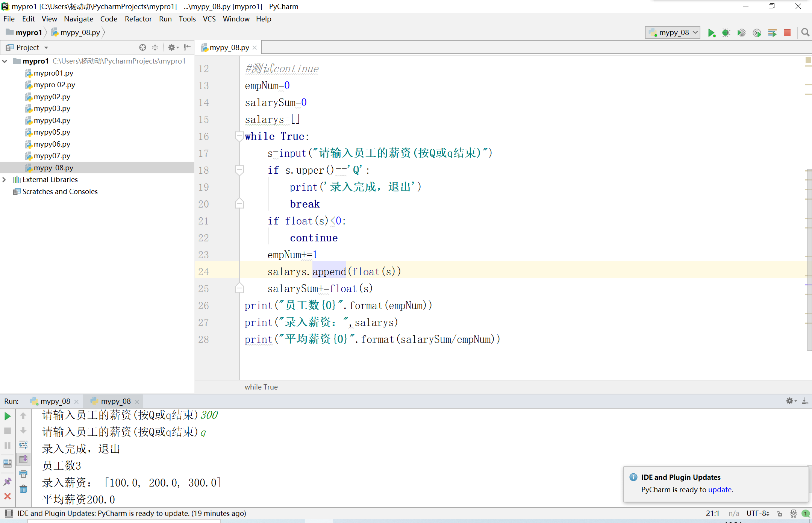This screenshot has height=523, width=812.
Task: Change UTF-8 file encoding
Action: click(757, 514)
